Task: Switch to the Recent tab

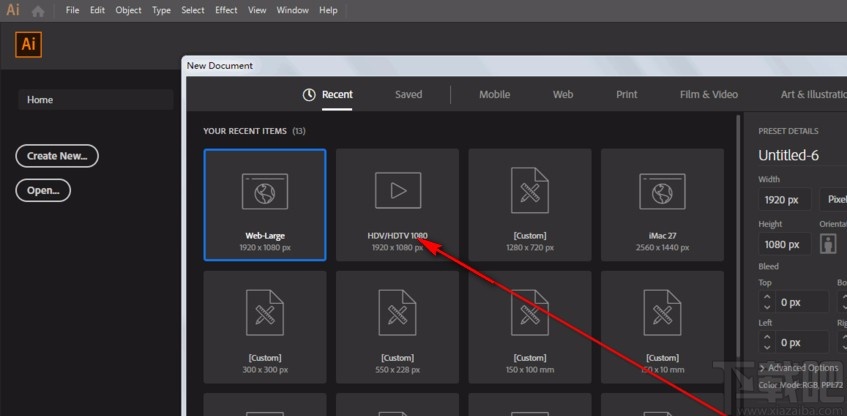Action: (337, 95)
